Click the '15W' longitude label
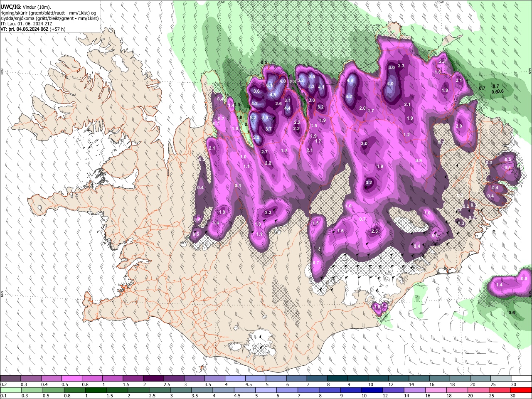 coord(441,2)
